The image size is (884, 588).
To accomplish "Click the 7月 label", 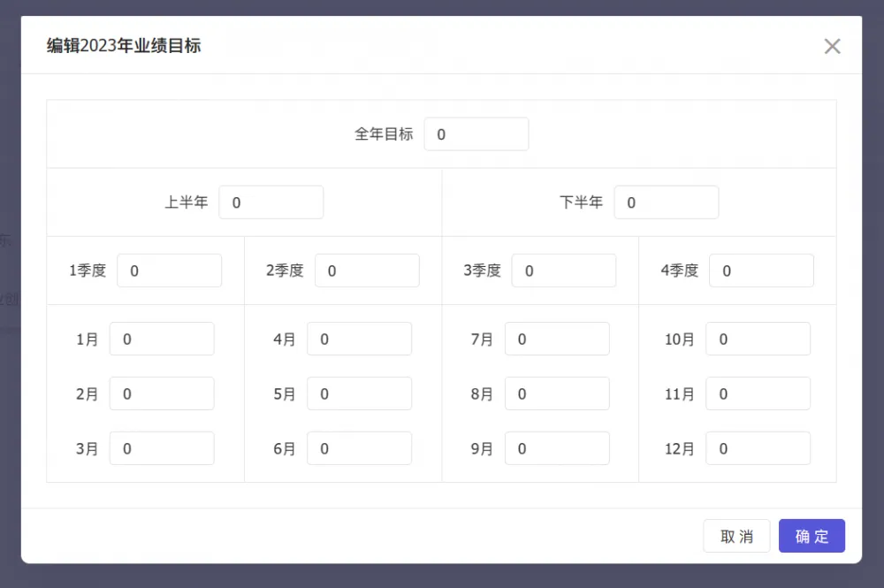I will click(482, 340).
